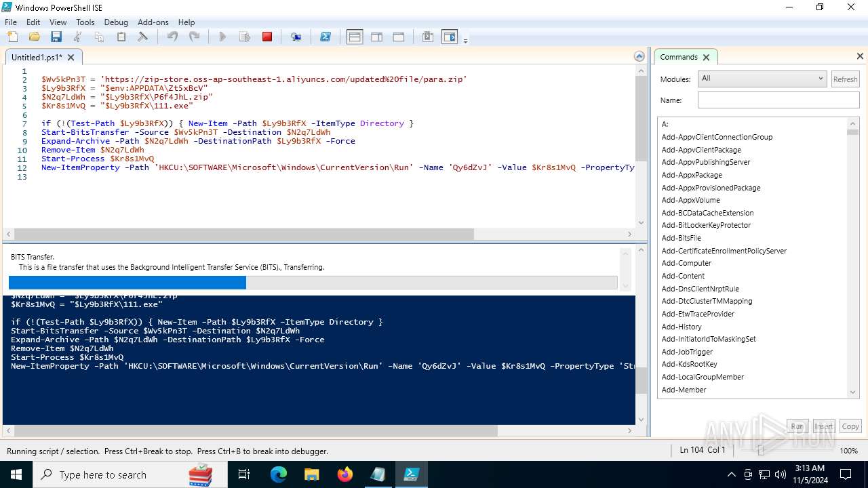Clear the console pane icon

coord(142,37)
